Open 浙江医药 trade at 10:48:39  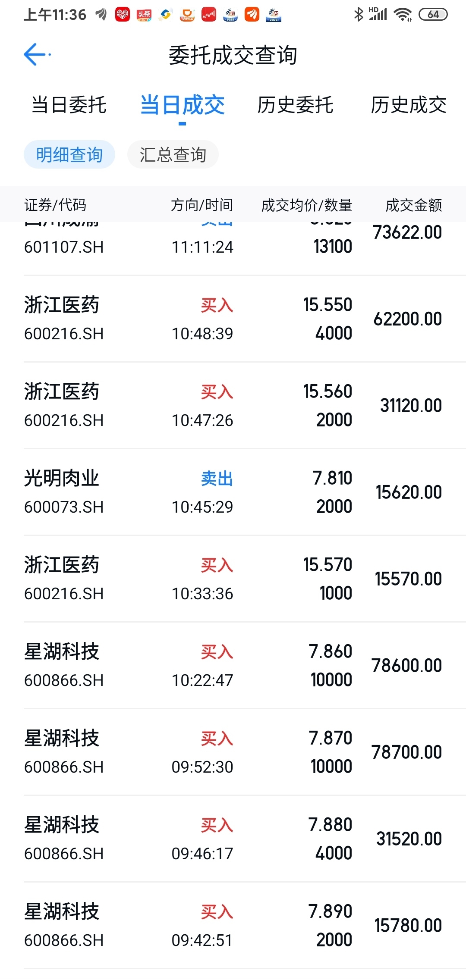click(233, 319)
